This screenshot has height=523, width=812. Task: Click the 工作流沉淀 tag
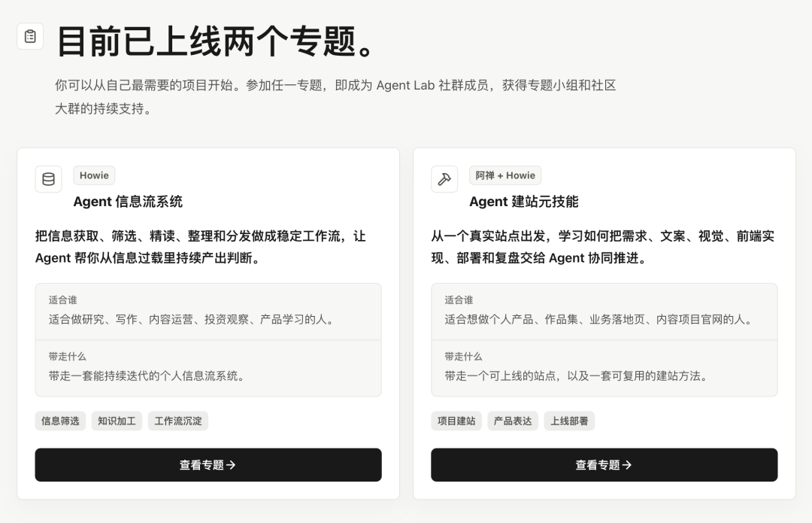tap(178, 421)
